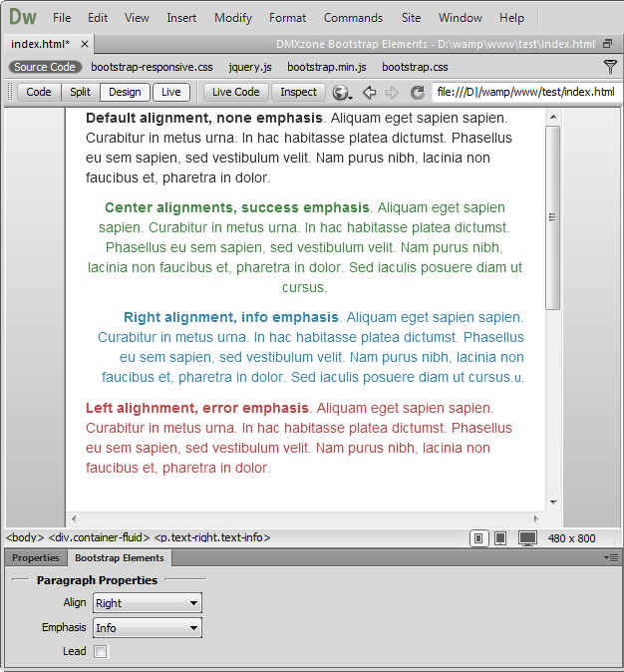Select the Source Code related file
Viewport: 624px width, 672px height.
[x=45, y=67]
